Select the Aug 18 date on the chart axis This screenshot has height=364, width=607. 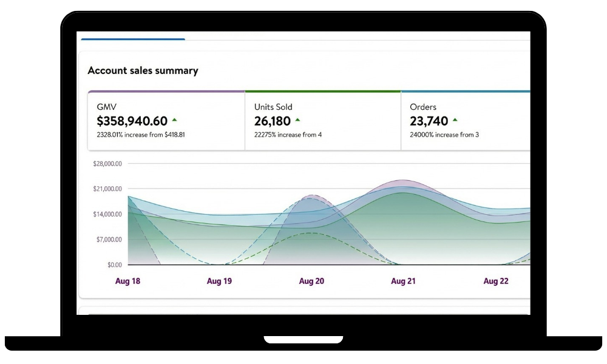click(127, 281)
